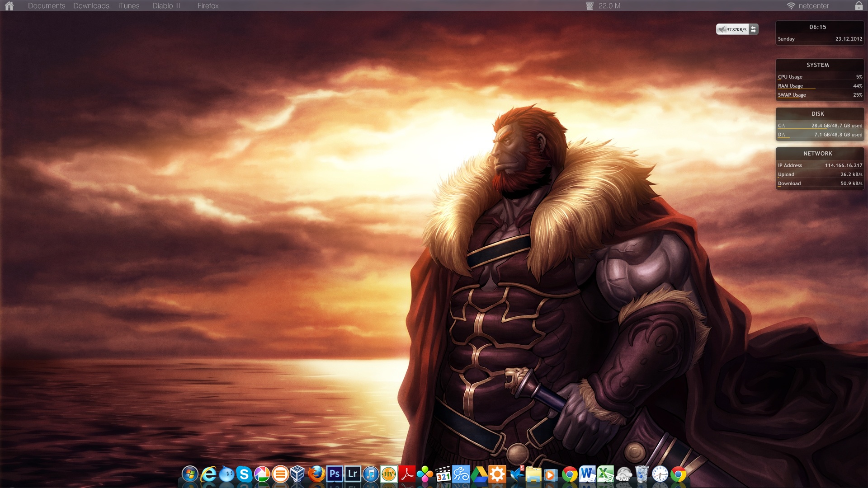Switch to Microsoft Word in dock
The height and width of the screenshot is (488, 868).
tap(587, 474)
